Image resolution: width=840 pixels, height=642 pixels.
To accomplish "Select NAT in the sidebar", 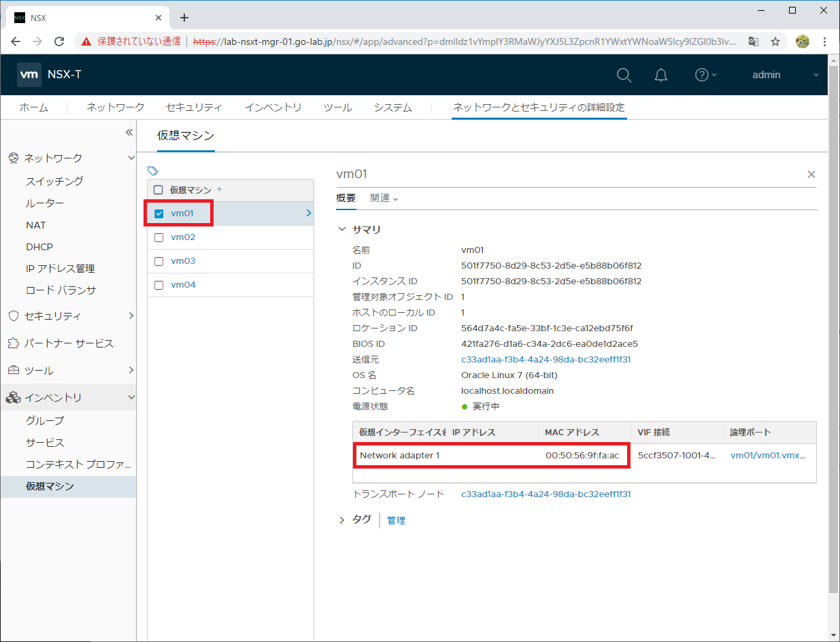I will (x=36, y=224).
